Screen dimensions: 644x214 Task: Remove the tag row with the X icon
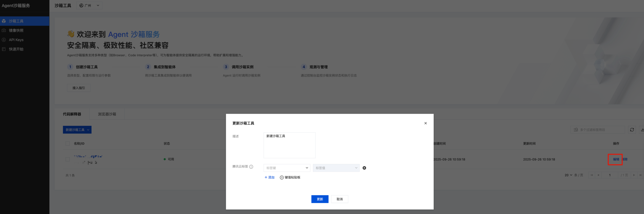coord(364,168)
